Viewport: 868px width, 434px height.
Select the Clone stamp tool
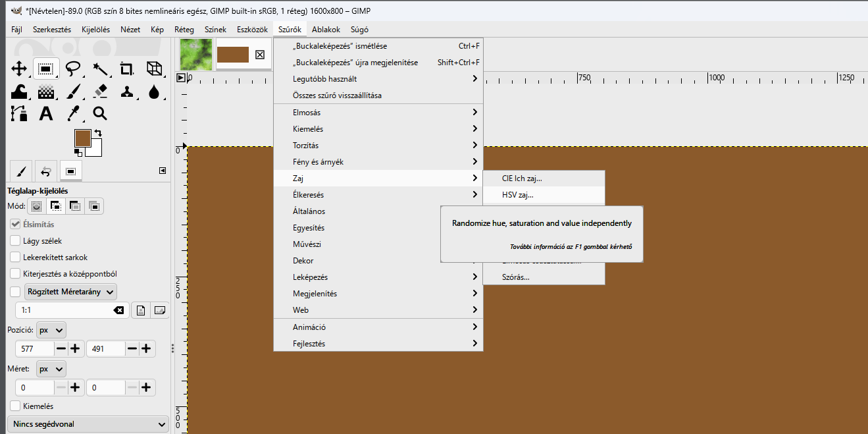coord(127,91)
